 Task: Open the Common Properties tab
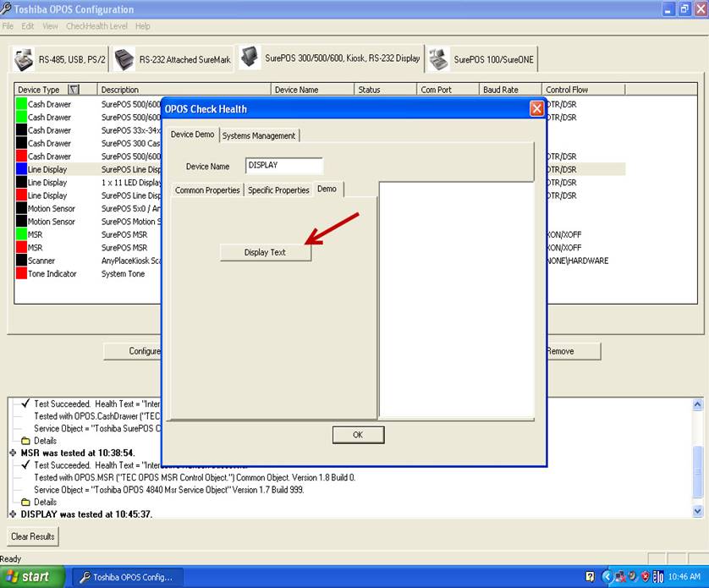[207, 190]
